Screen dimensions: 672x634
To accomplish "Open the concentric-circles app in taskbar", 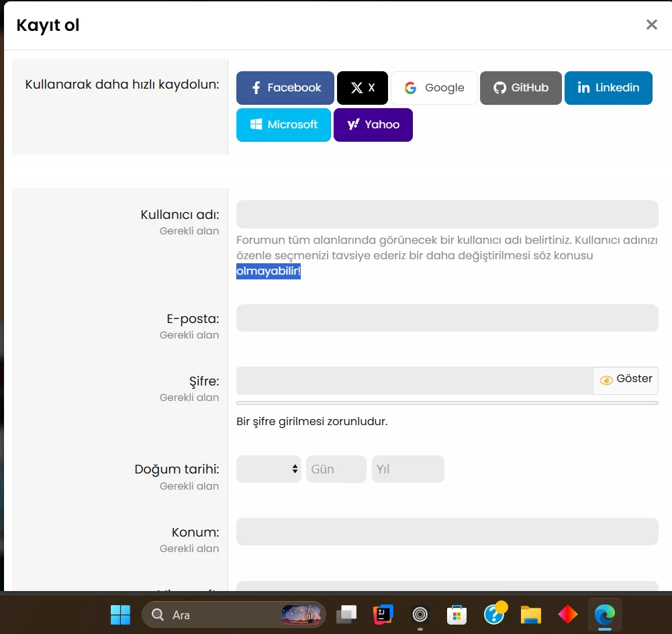I will [x=420, y=615].
